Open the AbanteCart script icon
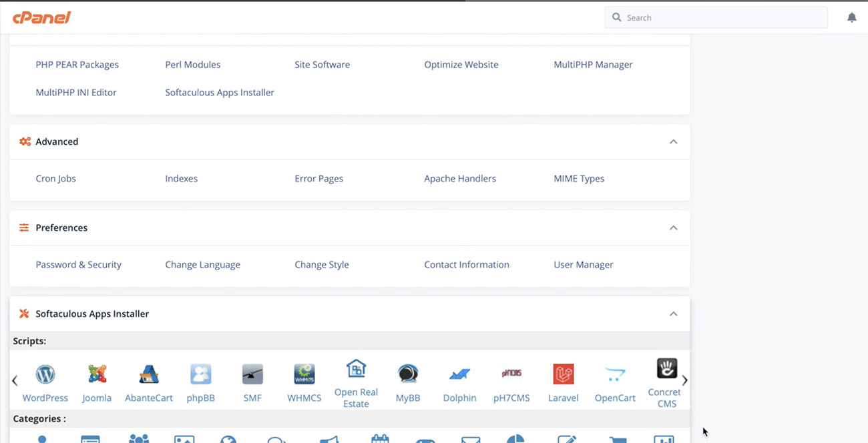The image size is (868, 443). click(x=149, y=374)
